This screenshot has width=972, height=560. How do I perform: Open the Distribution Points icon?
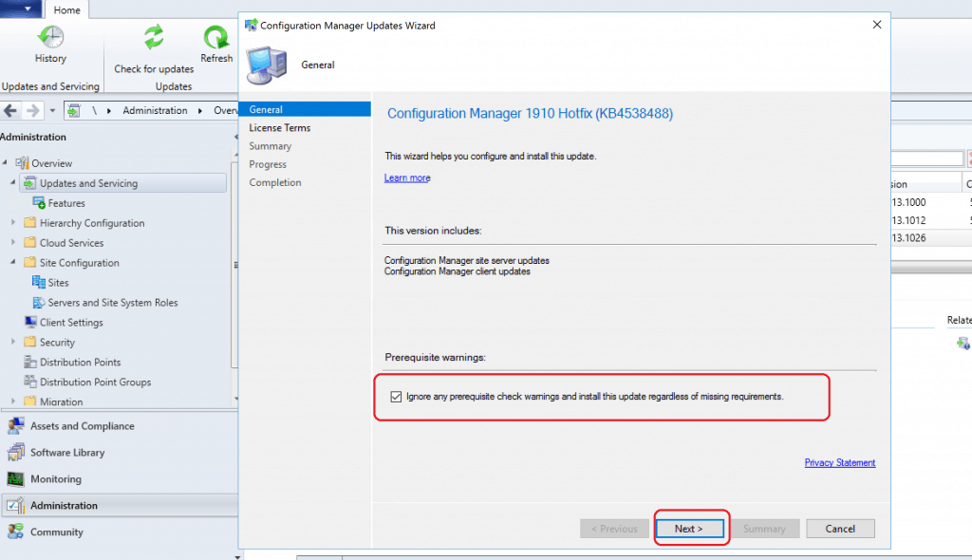(29, 362)
